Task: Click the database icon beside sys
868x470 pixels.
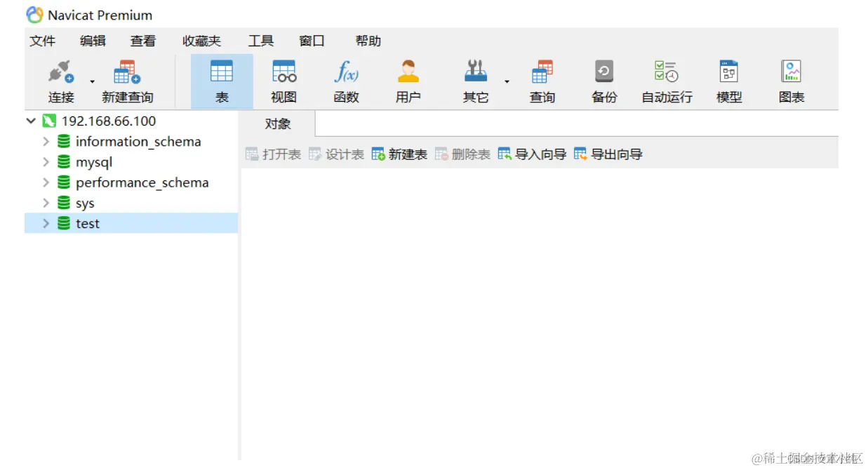Action: [64, 203]
